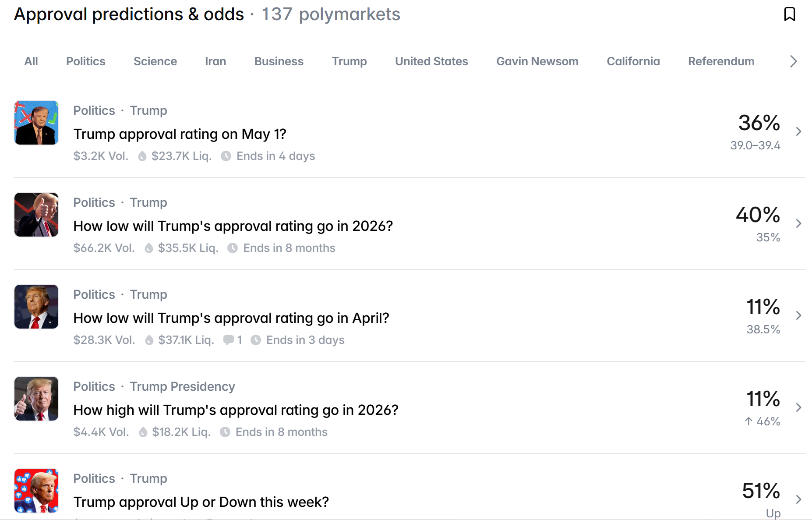812x520 pixels.
Task: Click the thumbnail of the 2026 approval market
Action: (36, 214)
